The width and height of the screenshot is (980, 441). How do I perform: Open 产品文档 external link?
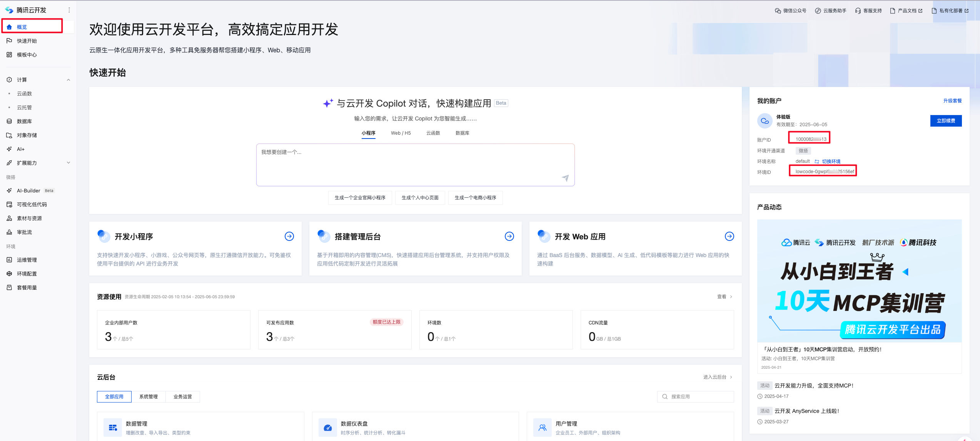[907, 11]
